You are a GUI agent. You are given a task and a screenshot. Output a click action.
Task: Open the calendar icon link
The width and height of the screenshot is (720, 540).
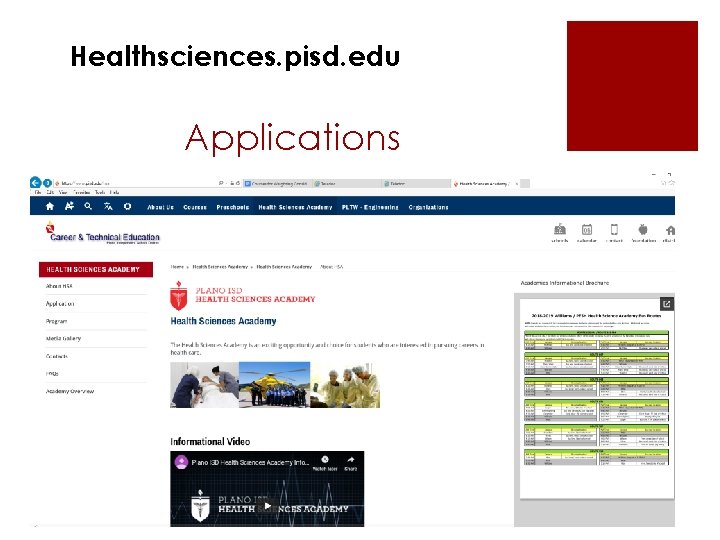point(586,233)
